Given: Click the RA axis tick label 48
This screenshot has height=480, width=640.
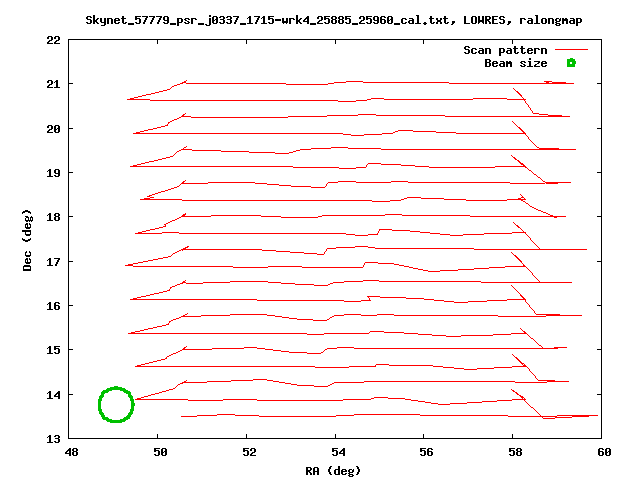Looking at the screenshot, I should (x=71, y=452).
